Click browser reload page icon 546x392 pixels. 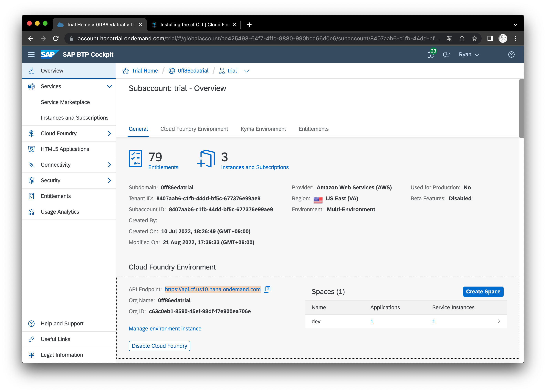[56, 38]
